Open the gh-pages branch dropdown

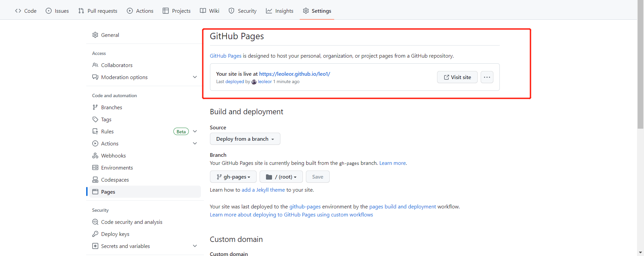(233, 177)
